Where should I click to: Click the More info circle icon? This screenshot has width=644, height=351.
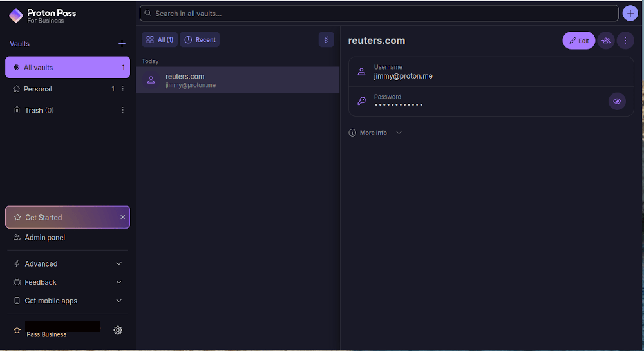352,133
